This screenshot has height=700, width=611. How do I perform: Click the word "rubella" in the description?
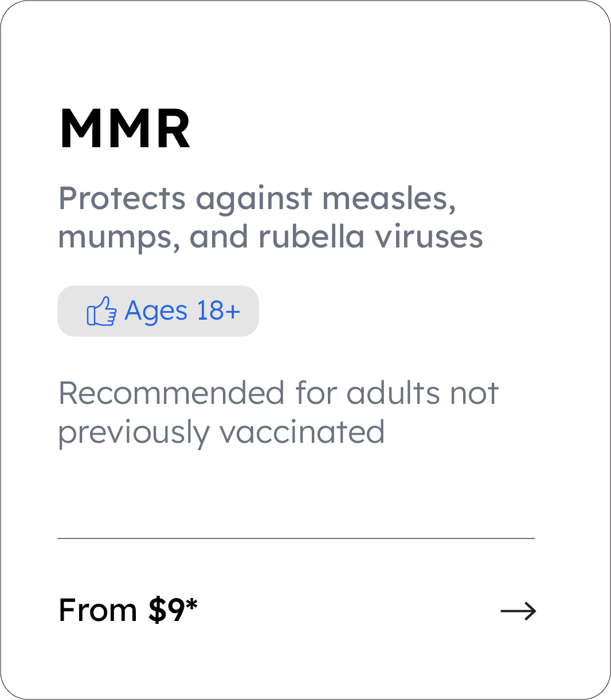tap(311, 237)
